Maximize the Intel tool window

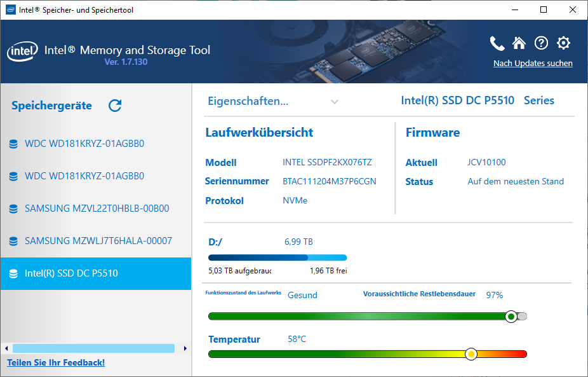tap(544, 10)
